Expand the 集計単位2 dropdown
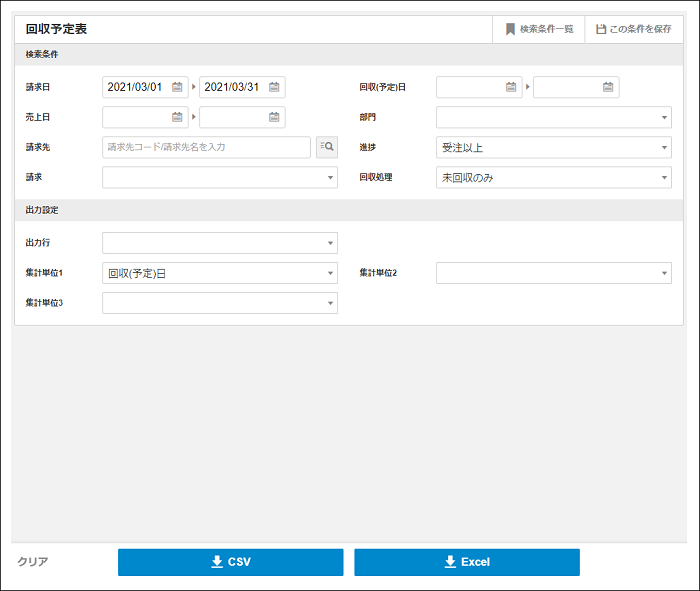The width and height of the screenshot is (700, 591). [x=553, y=273]
